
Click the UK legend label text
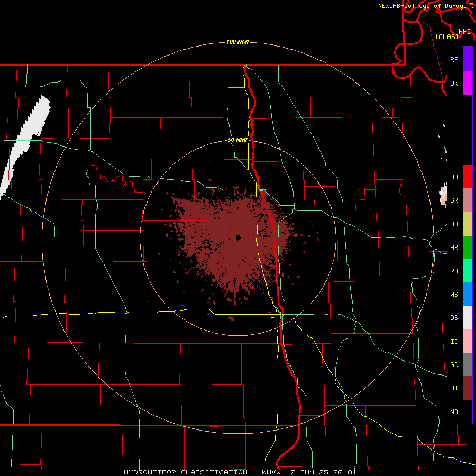point(454,83)
